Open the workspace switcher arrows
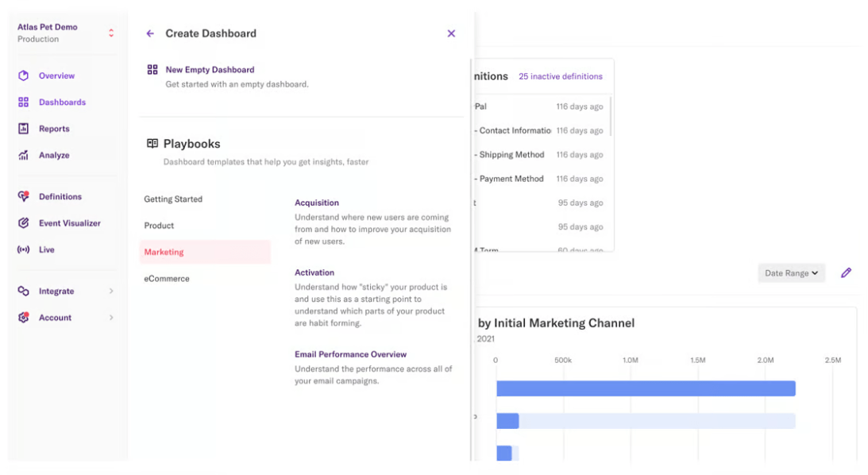868x475 pixels. pyautogui.click(x=111, y=33)
